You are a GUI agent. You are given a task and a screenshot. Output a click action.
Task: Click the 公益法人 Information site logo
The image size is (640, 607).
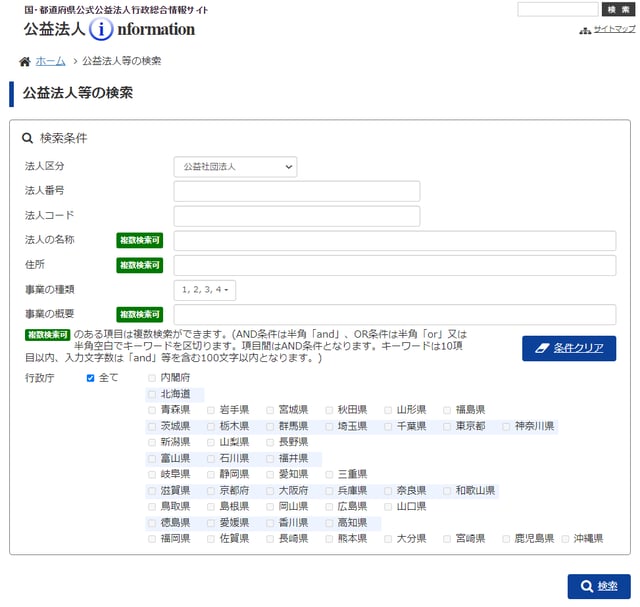click(x=110, y=29)
